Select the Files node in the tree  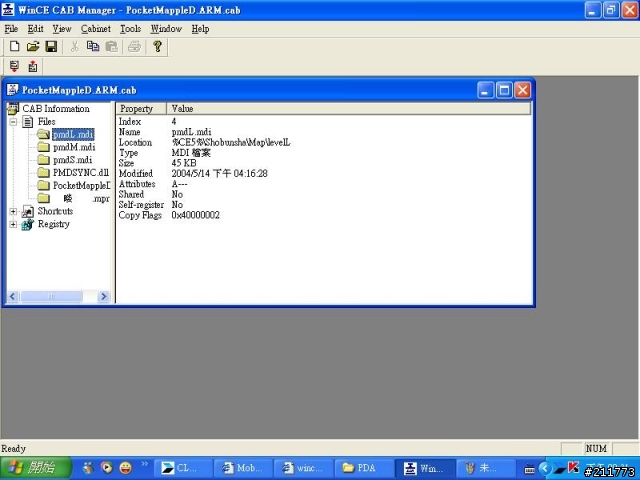(47, 122)
